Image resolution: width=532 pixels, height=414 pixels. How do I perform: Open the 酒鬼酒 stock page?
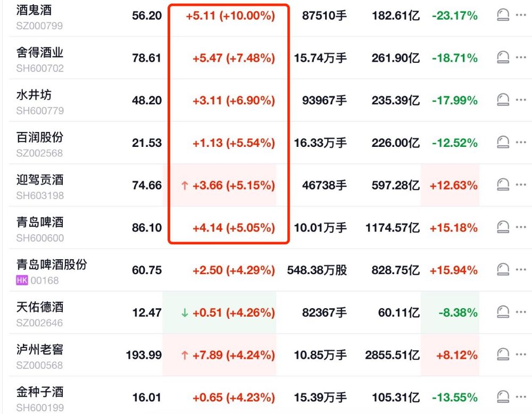coord(34,10)
